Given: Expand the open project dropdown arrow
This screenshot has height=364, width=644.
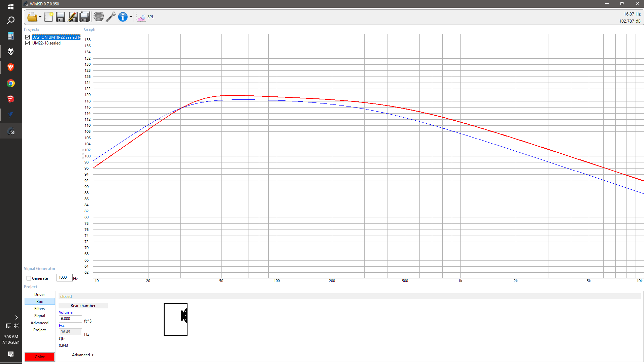Looking at the screenshot, I should 40,17.
